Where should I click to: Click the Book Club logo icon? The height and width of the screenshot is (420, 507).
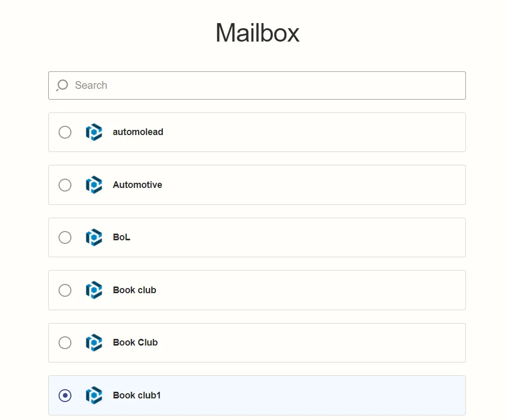(x=94, y=342)
